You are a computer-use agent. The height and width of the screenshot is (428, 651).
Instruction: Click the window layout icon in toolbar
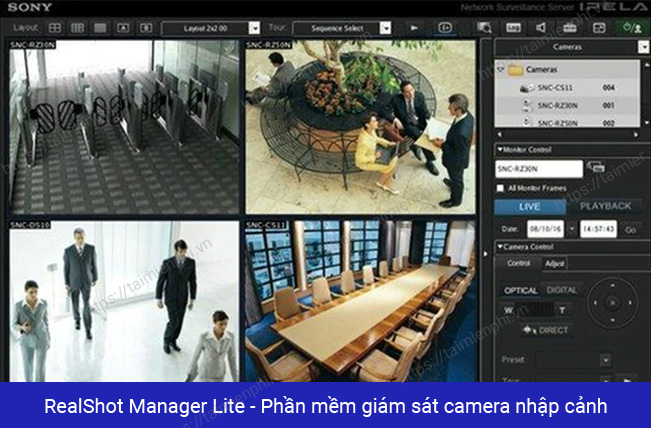coord(599,28)
